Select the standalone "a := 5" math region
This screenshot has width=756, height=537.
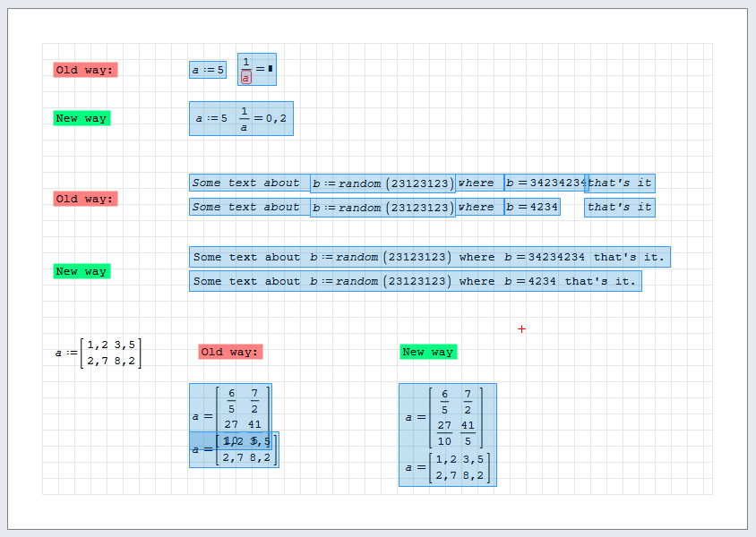[208, 70]
